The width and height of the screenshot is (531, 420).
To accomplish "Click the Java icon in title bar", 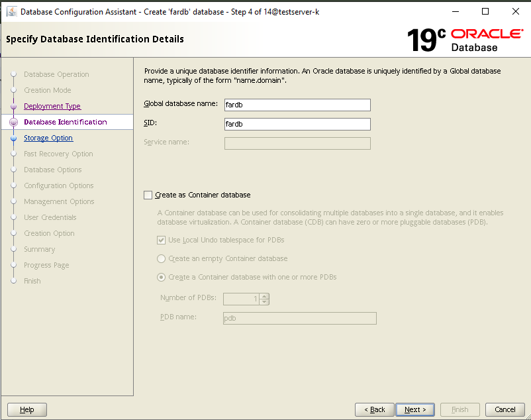I will [12, 11].
